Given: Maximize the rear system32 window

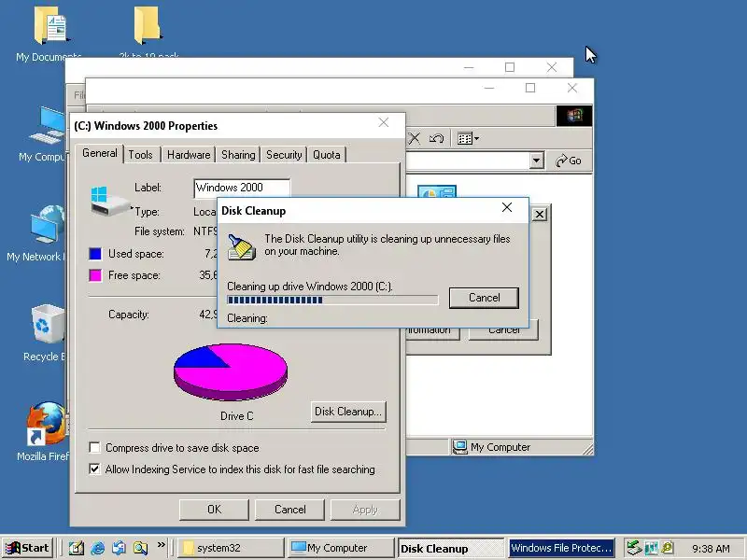Looking at the screenshot, I should [x=510, y=67].
